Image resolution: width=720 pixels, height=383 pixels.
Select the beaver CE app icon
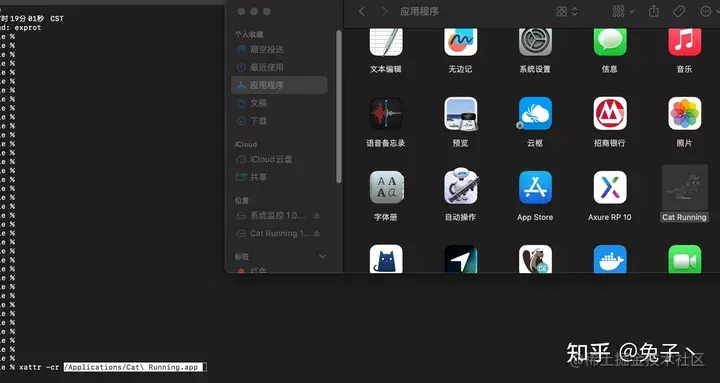pos(535,259)
